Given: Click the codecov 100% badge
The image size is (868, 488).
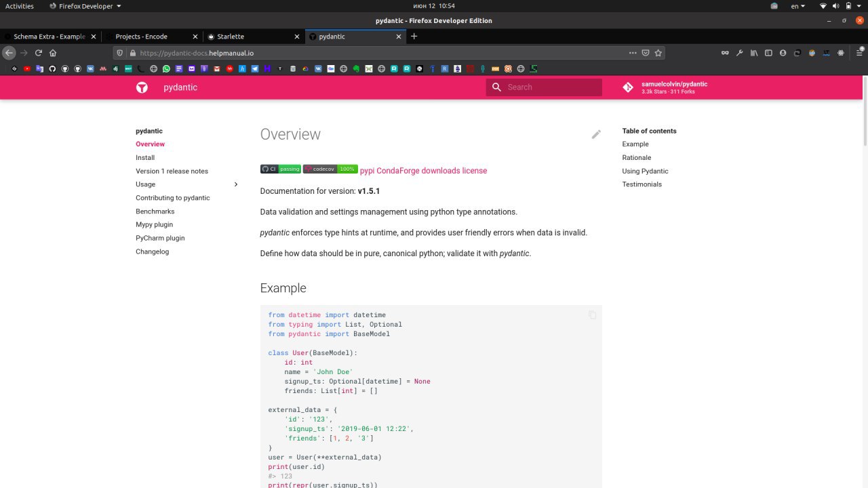Looking at the screenshot, I should coord(330,169).
